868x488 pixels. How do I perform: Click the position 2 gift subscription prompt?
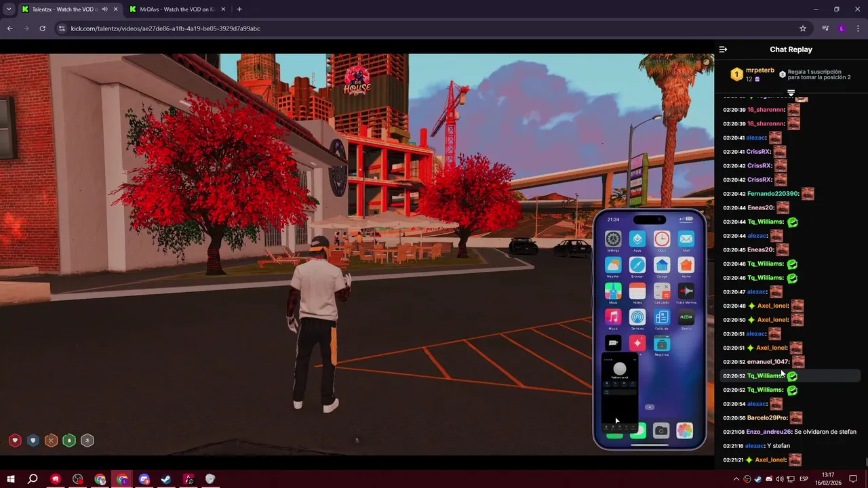click(814, 75)
